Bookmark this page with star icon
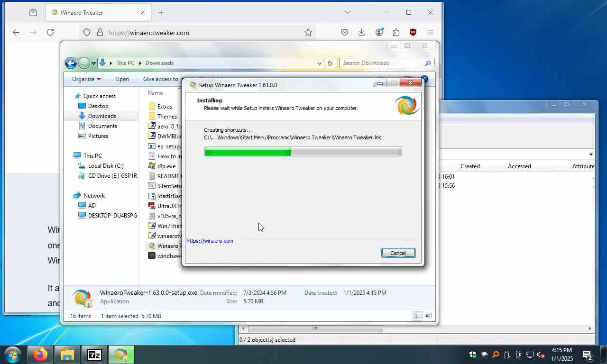This screenshot has width=607, height=364. coord(308,33)
